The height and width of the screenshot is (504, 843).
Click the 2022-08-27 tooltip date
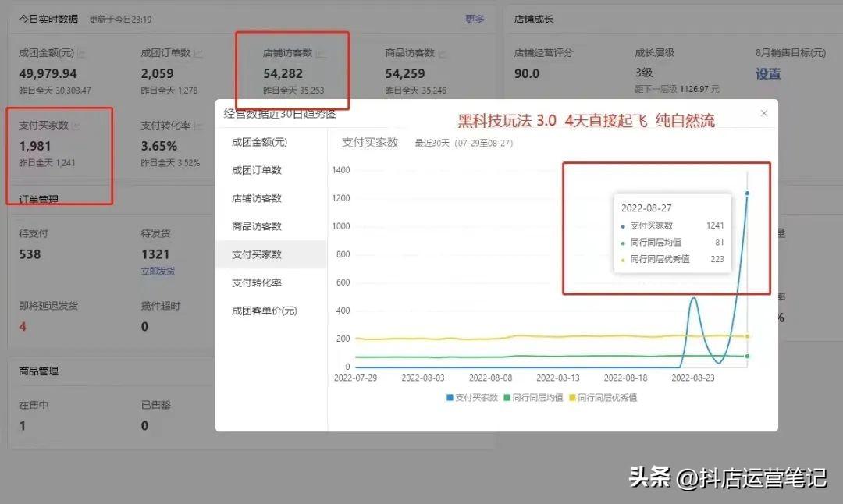(646, 208)
